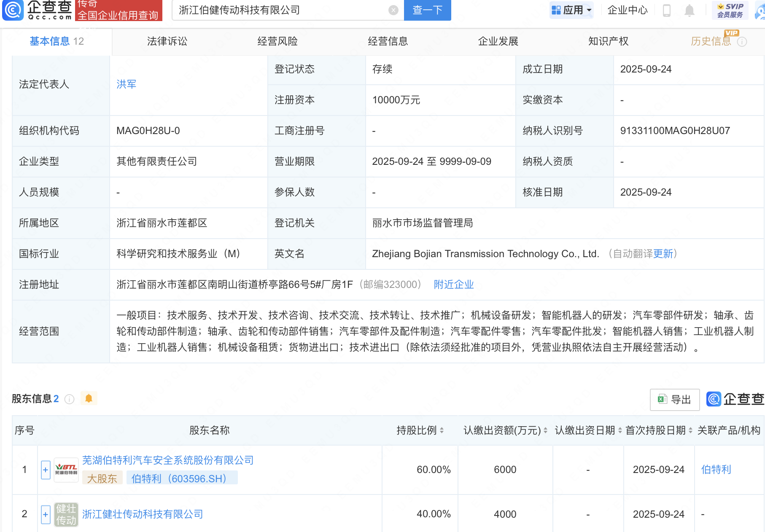Open the notification bell in top bar
The width and height of the screenshot is (765, 532).
pyautogui.click(x=689, y=11)
